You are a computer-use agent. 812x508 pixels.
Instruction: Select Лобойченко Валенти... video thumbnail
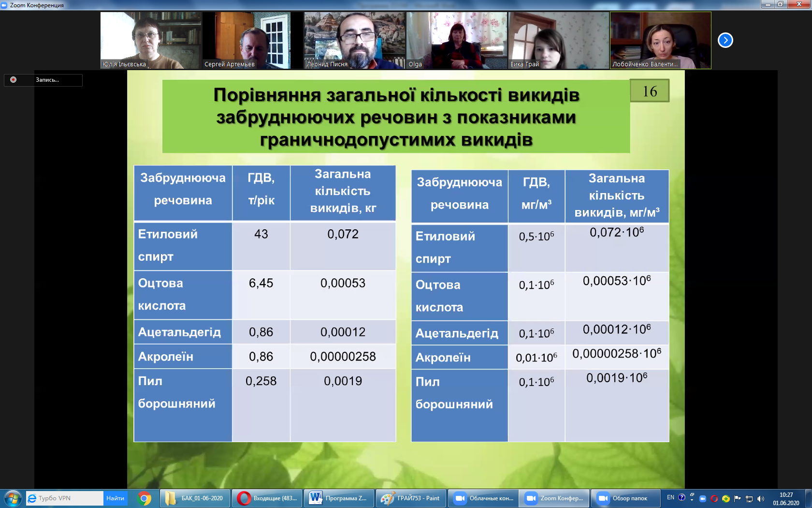(661, 40)
